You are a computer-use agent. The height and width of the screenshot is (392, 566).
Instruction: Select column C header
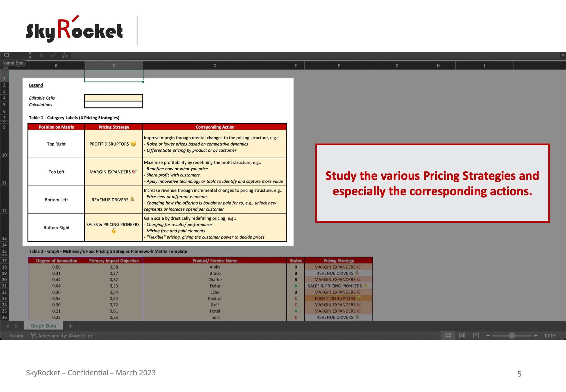tap(114, 66)
